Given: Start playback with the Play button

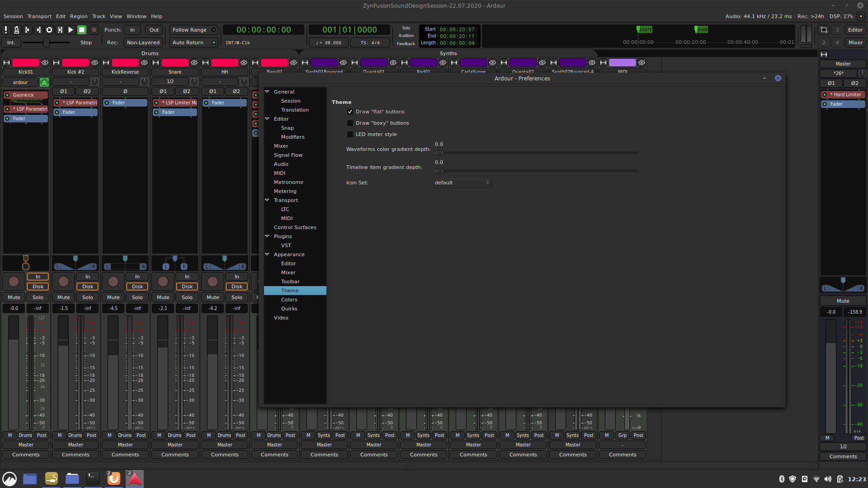Looking at the screenshot, I should click(x=71, y=30).
